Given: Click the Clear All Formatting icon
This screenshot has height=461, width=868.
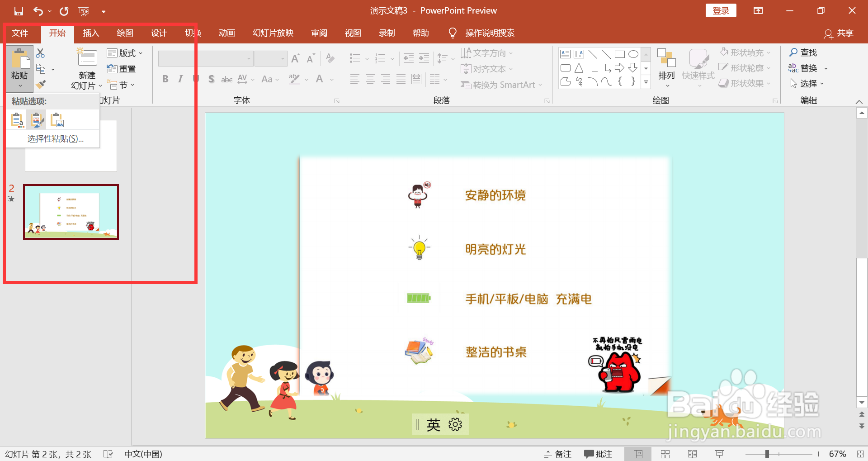Looking at the screenshot, I should (330, 58).
